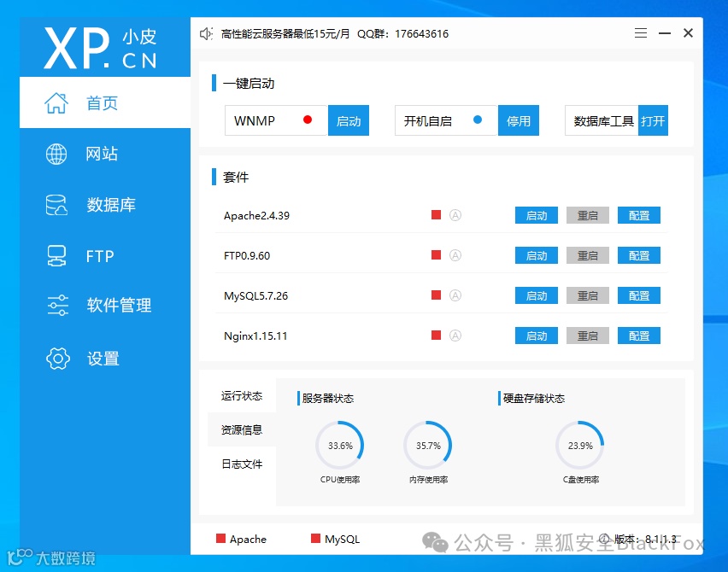728x572 pixels.
Task: Click MySQL5.7.26 red stopped indicator
Action: point(436,295)
